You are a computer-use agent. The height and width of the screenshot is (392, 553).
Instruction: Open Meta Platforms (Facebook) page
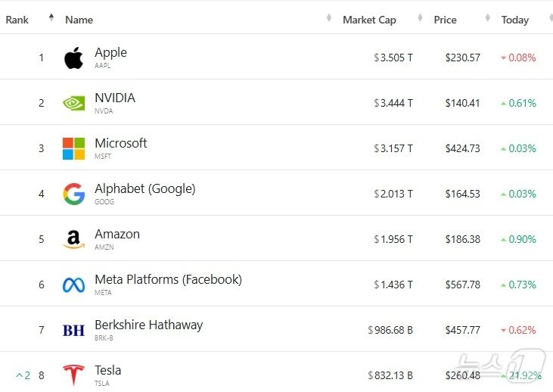pos(168,279)
